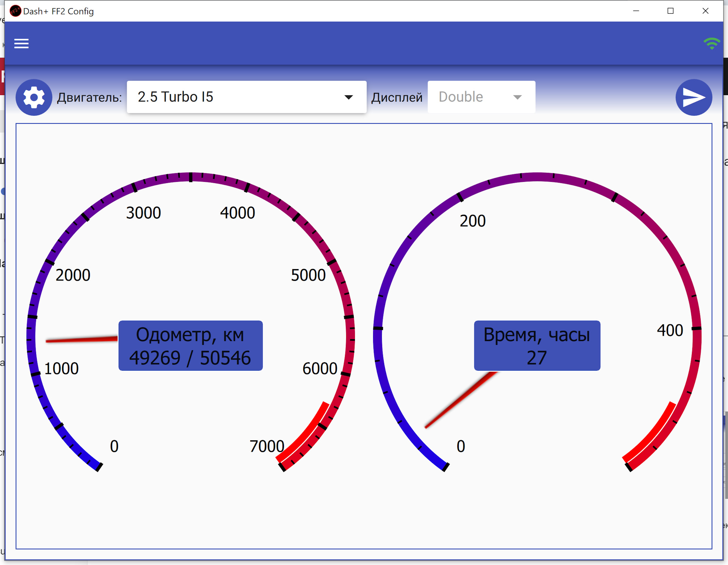Image resolution: width=728 pixels, height=565 pixels.
Task: Open settings with the gear button
Action: click(34, 97)
